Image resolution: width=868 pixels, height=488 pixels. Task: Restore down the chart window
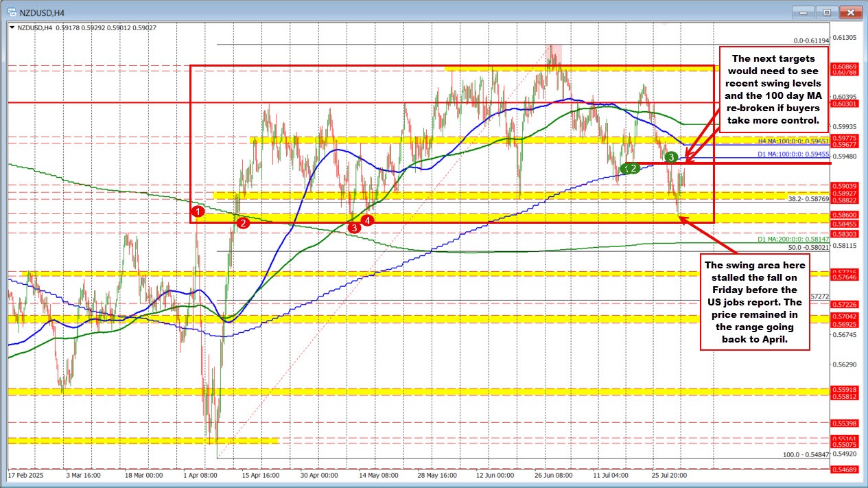pos(828,12)
